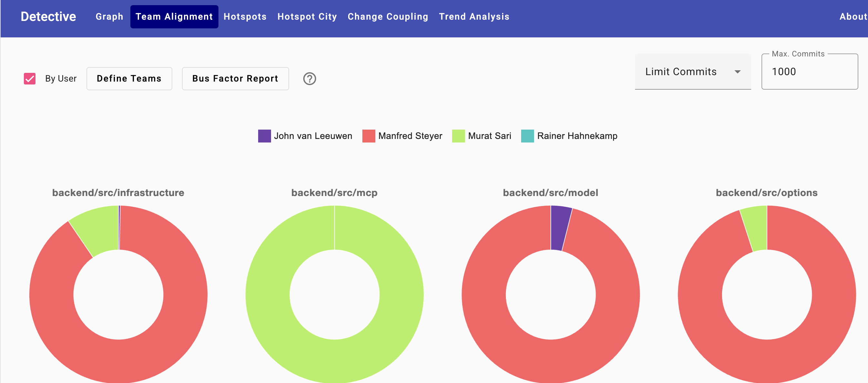Open the Trend Analysis page

(474, 16)
